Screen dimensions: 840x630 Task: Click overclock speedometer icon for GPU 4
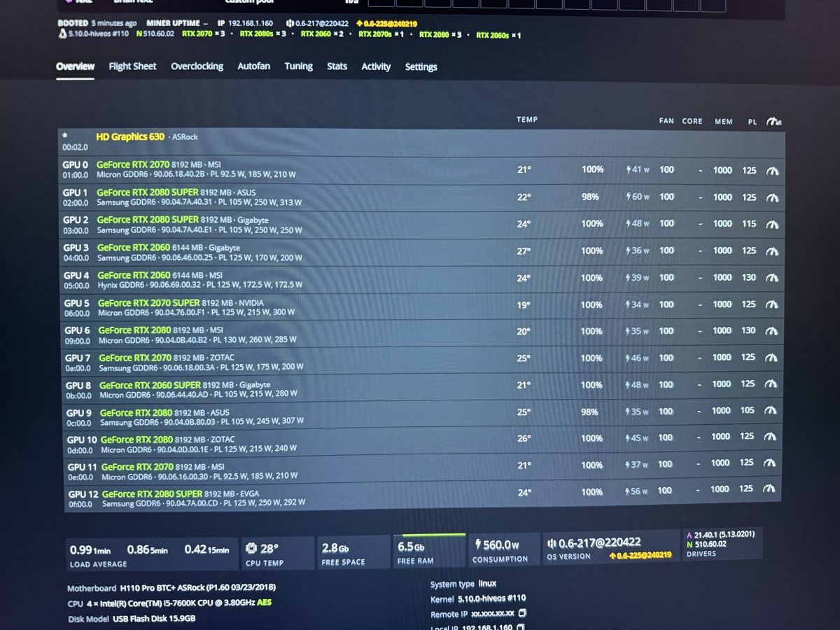coord(772,278)
